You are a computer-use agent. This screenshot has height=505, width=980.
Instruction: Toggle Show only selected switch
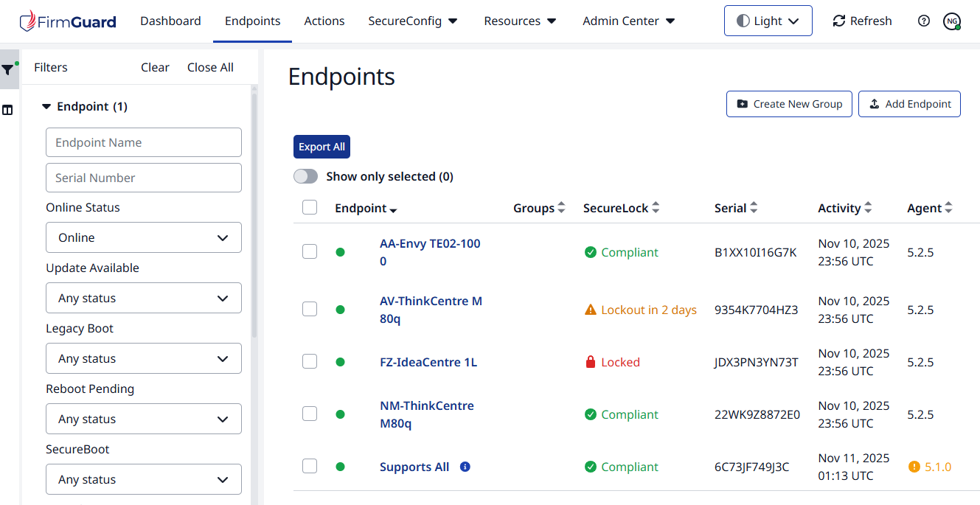point(305,177)
